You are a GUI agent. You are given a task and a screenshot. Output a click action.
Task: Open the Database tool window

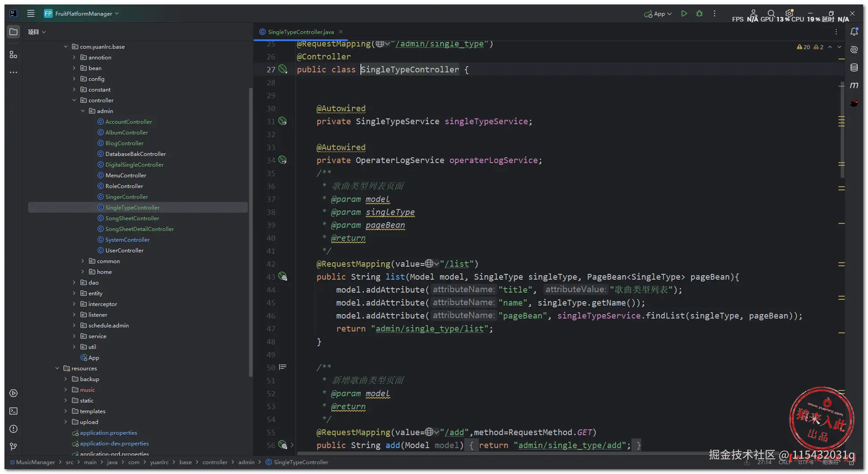854,67
